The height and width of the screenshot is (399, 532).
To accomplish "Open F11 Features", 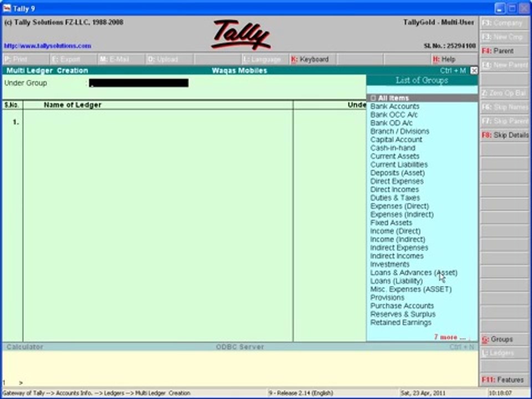I will [505, 380].
